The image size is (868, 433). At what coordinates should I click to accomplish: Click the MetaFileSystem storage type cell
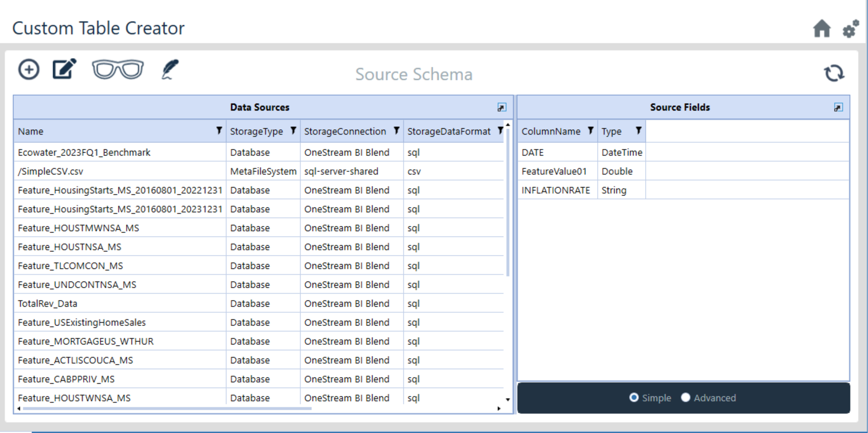pos(263,171)
